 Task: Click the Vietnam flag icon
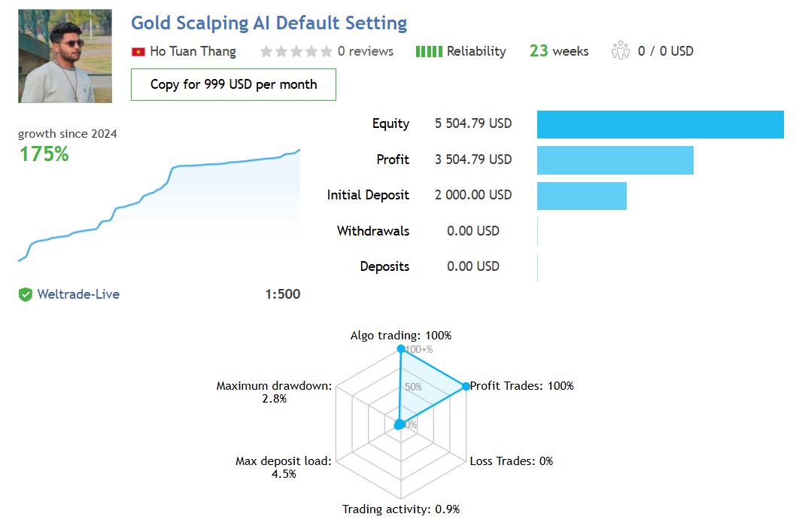[x=138, y=51]
